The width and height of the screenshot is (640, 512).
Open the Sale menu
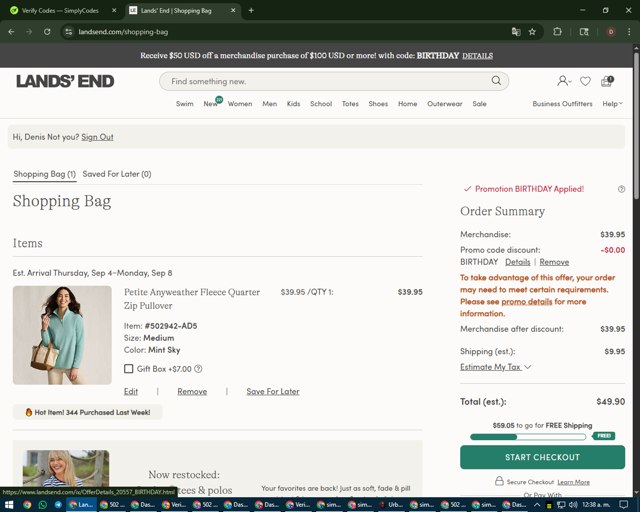pyautogui.click(x=479, y=104)
